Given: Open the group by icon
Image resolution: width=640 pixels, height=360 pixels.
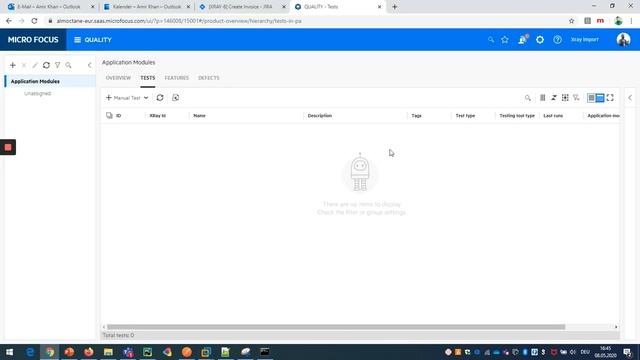Looking at the screenshot, I should (565, 98).
